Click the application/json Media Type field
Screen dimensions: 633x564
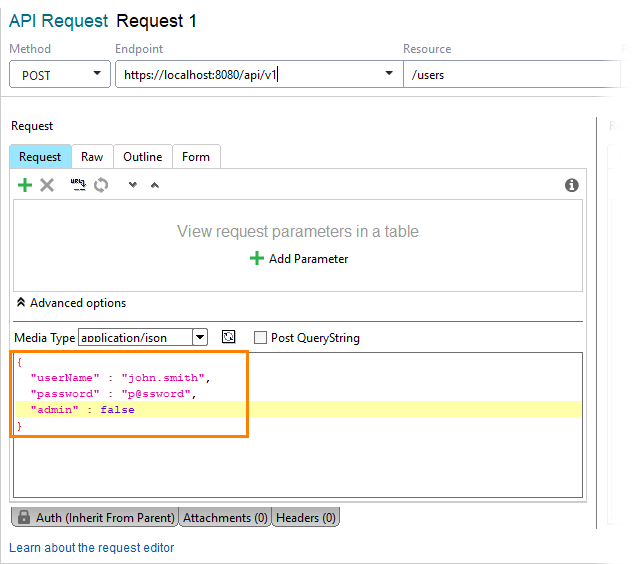(136, 337)
